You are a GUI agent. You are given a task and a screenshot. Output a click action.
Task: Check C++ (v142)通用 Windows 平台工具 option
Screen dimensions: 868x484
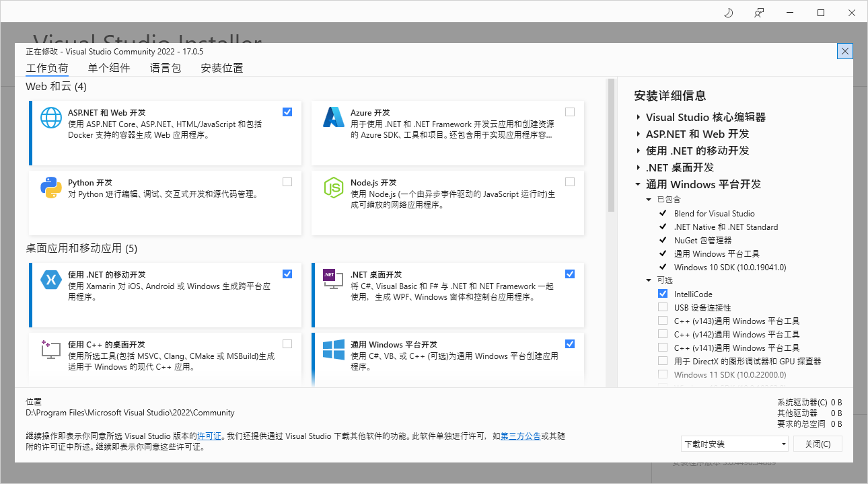[663, 334]
